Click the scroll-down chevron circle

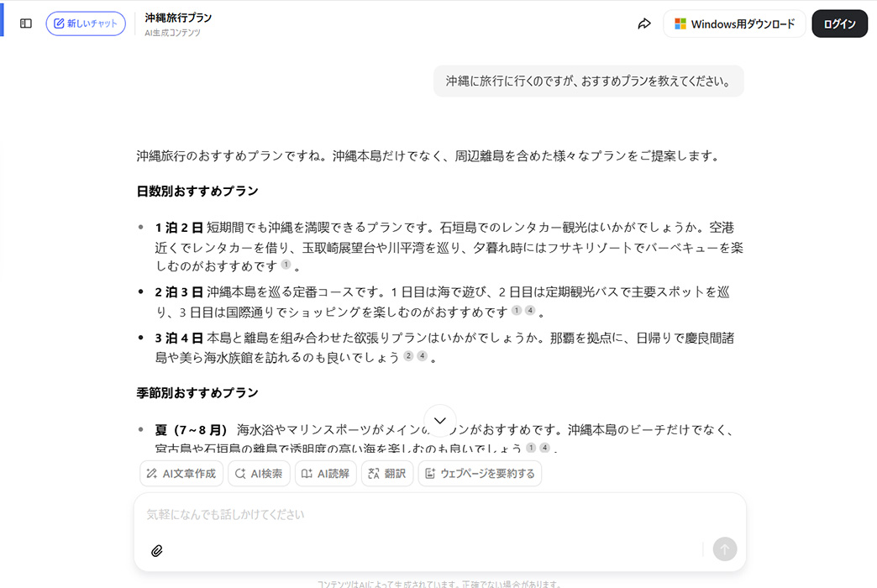(440, 421)
